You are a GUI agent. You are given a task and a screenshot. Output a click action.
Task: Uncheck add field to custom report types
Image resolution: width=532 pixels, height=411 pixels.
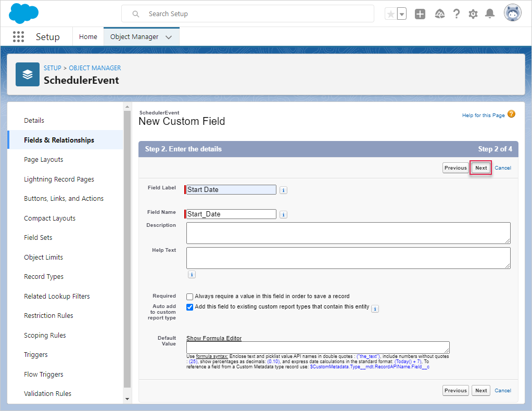(x=190, y=307)
